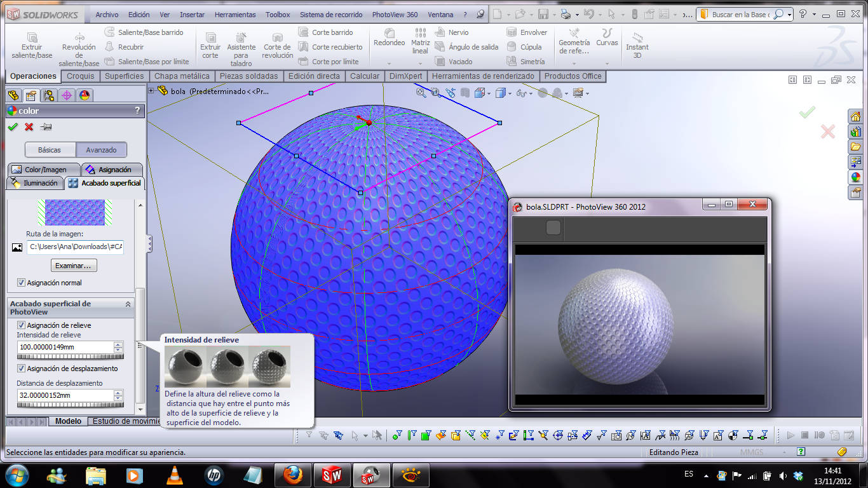Switch to Herramientas de renderizado tab
868x488 pixels.
(x=483, y=76)
